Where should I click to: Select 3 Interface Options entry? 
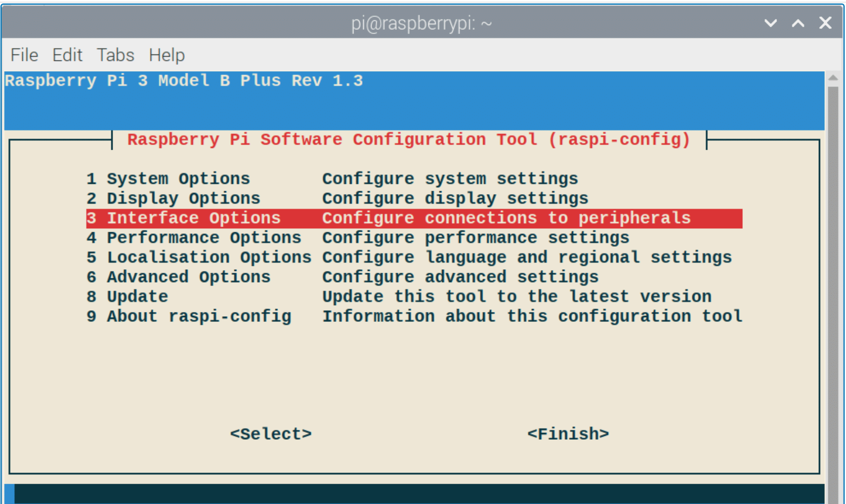(414, 218)
